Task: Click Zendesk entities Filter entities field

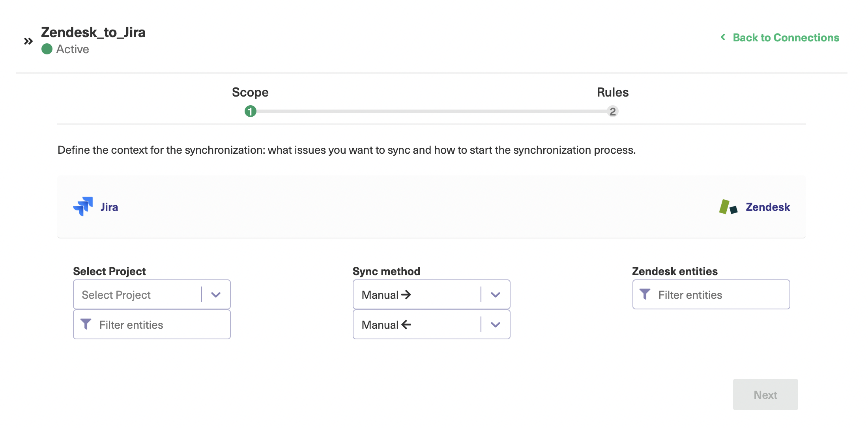Action: 711,294
